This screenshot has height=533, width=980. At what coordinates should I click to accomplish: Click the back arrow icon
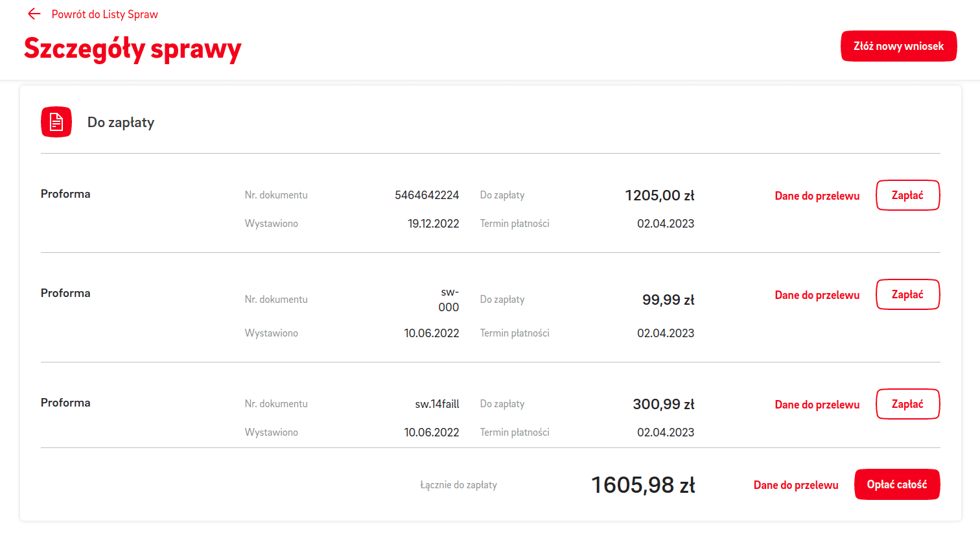coord(34,14)
